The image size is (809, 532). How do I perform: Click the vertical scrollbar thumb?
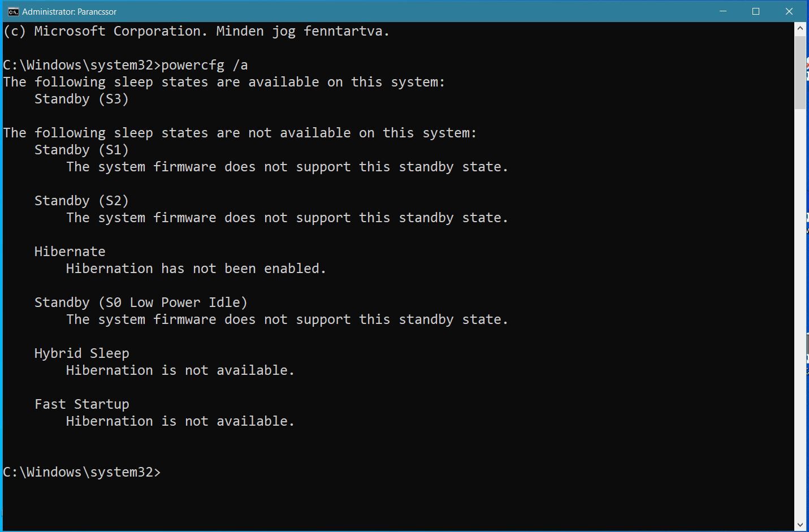pos(800,72)
